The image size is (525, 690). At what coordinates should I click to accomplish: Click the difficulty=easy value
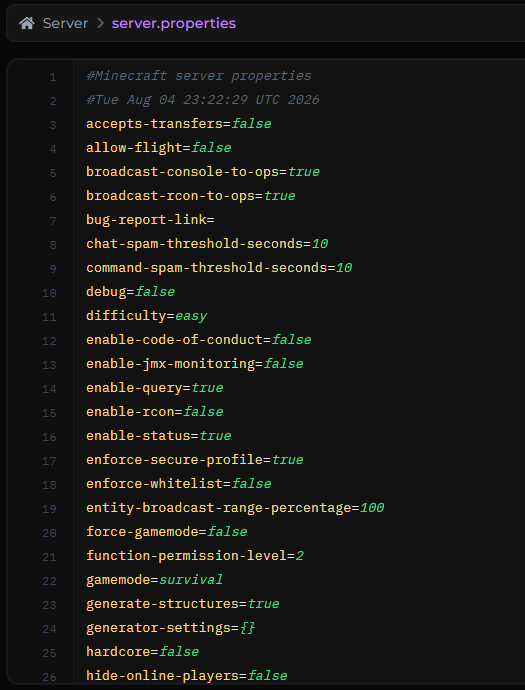click(x=191, y=316)
